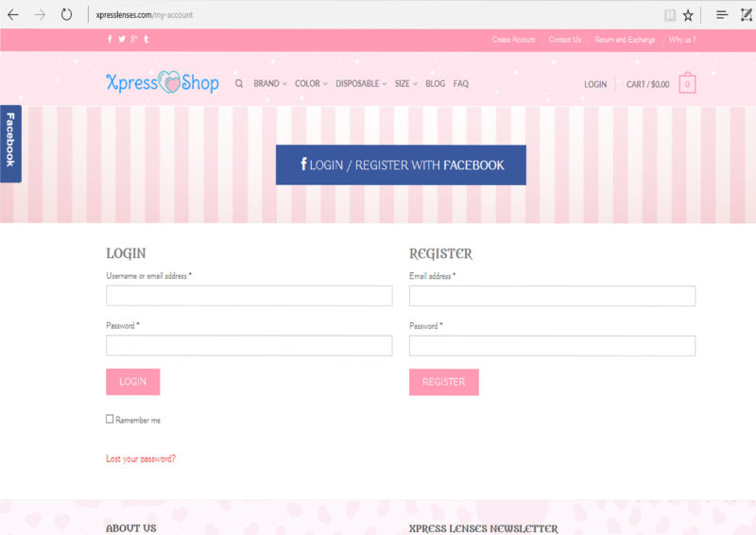756x535 pixels.
Task: Open reading view icon in address bar
Action: pos(670,15)
